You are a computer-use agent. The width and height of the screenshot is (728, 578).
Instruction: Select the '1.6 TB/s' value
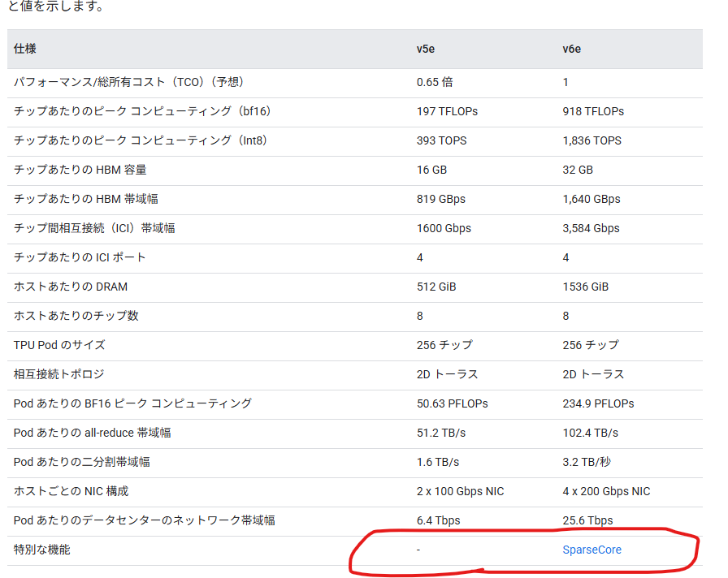point(438,462)
